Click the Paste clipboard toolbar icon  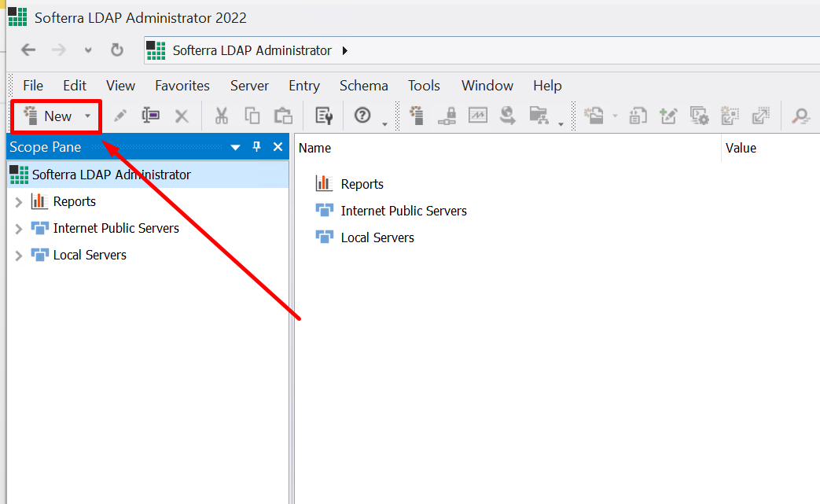point(283,116)
